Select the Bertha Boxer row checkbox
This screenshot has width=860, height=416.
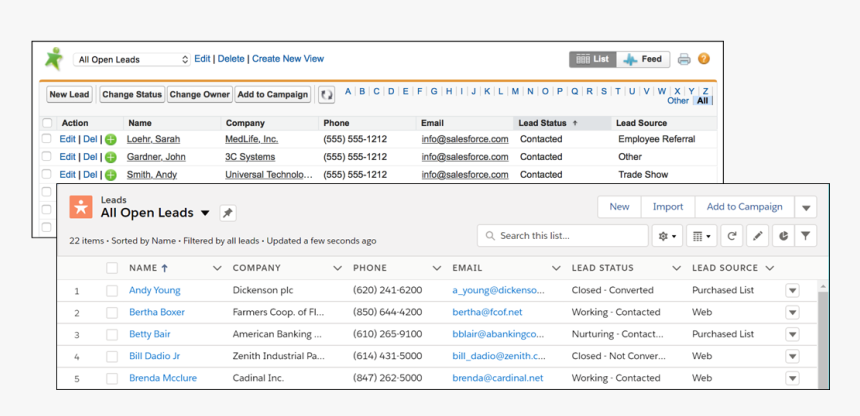(112, 313)
